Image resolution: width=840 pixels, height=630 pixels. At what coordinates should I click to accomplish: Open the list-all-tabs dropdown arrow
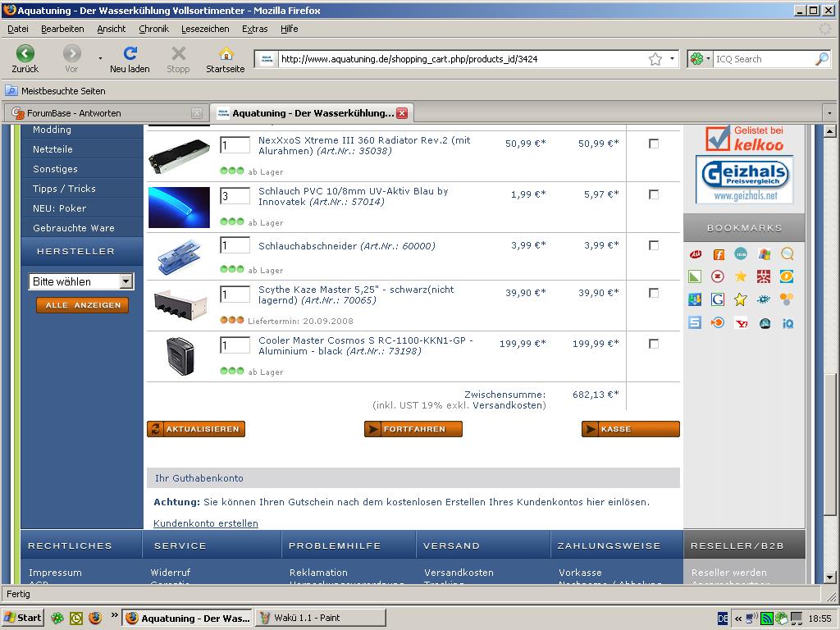[829, 113]
